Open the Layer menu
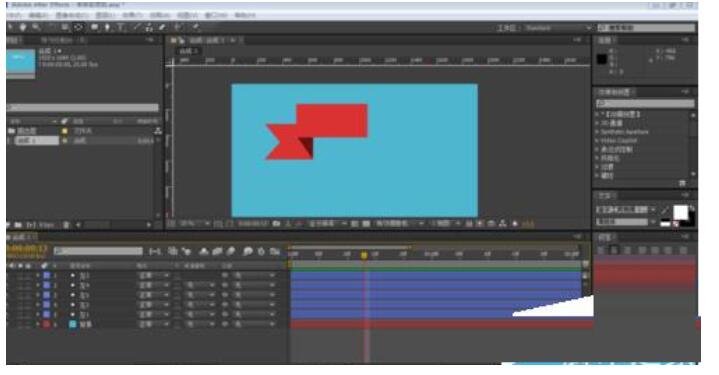This screenshot has width=719, height=375. pos(105,16)
